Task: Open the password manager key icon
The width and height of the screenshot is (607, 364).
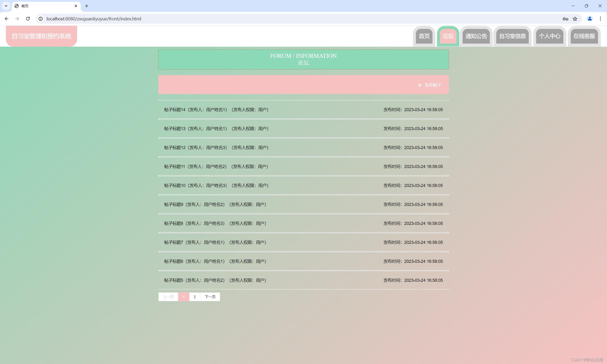Action: (x=565, y=19)
